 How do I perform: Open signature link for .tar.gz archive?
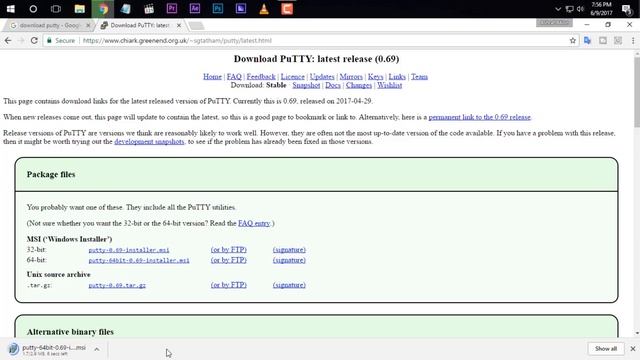(289, 285)
